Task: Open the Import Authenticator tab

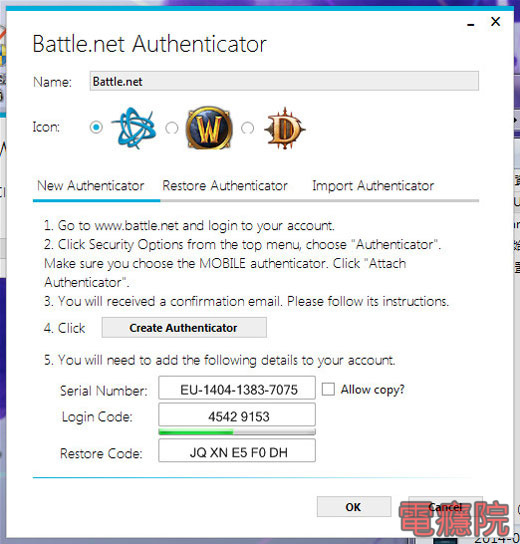Action: 373,186
